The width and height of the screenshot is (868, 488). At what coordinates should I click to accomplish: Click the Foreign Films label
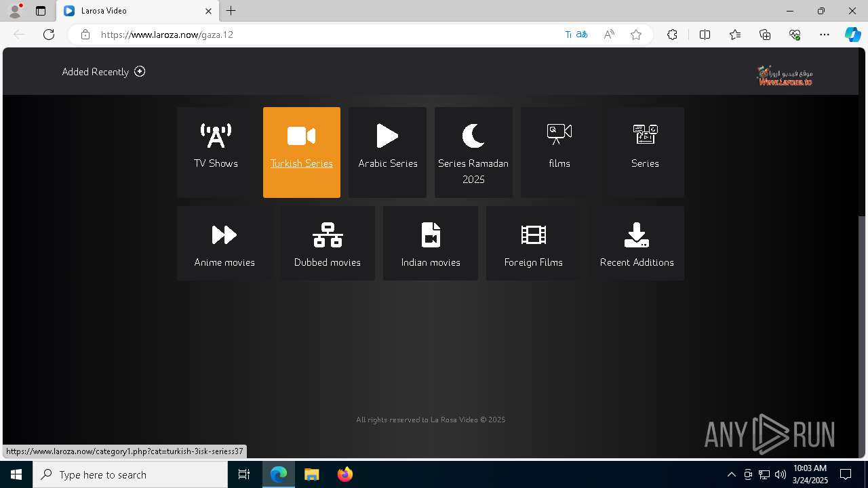click(x=534, y=262)
